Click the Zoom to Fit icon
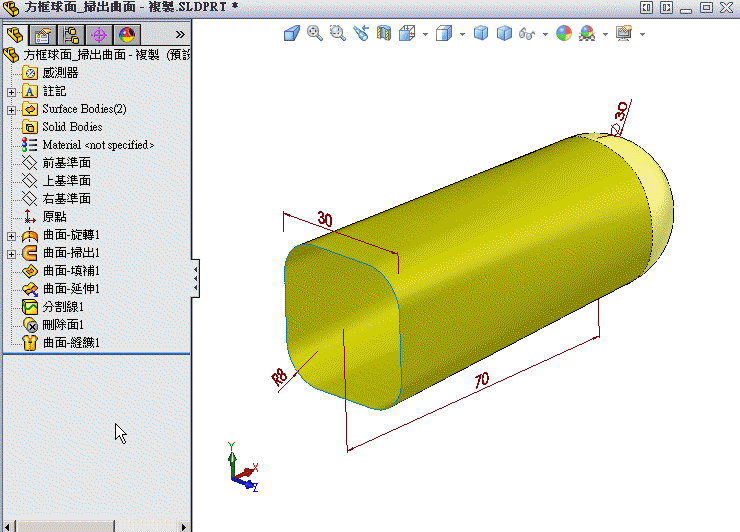740x532 pixels. 315,33
